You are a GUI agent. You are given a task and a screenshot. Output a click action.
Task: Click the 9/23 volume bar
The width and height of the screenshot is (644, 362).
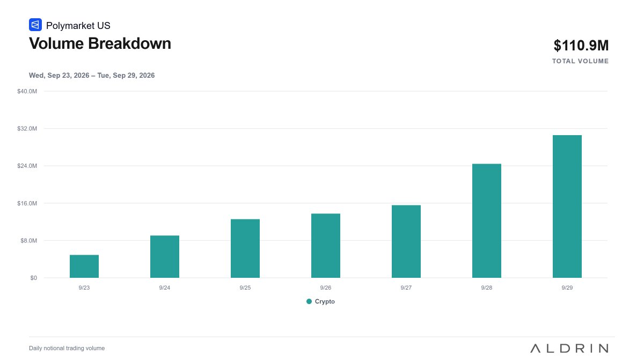[84, 266]
